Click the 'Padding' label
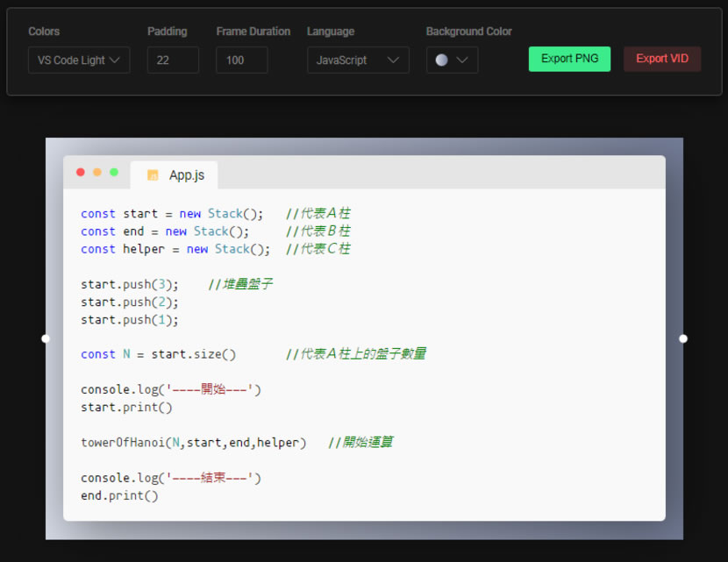728x562 pixels. [168, 31]
